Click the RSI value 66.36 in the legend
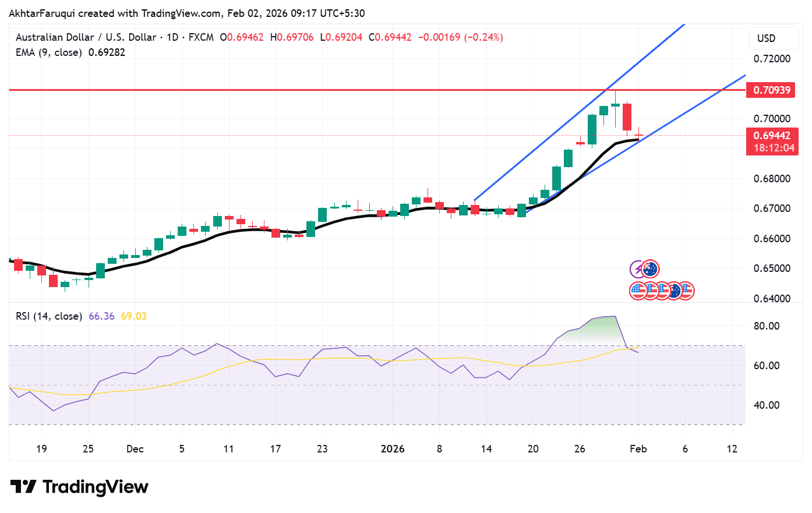 click(102, 315)
